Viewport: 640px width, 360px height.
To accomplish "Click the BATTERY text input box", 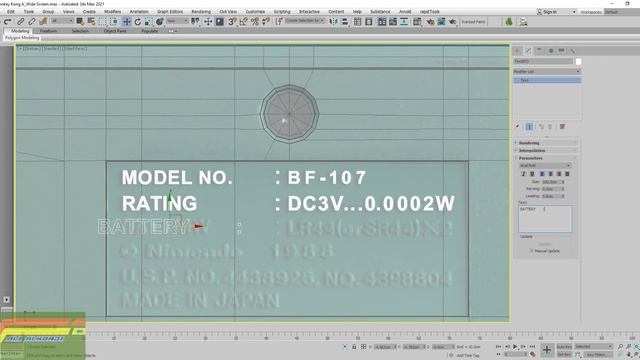I will pyautogui.click(x=545, y=219).
